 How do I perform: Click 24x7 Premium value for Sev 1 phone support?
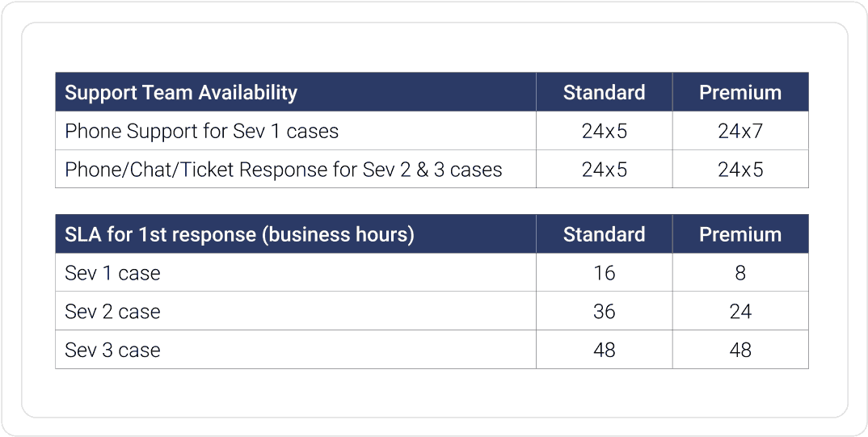click(x=740, y=131)
